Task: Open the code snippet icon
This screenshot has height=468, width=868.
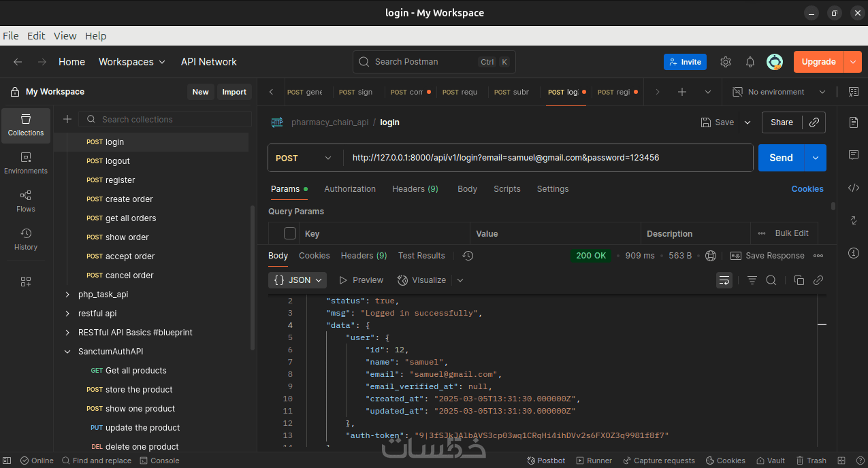Action: pos(854,188)
